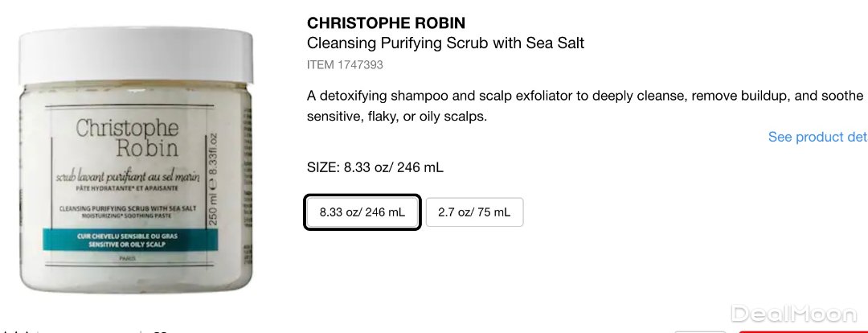
Task: Click the DealMoon watermark logo
Action: tap(792, 314)
